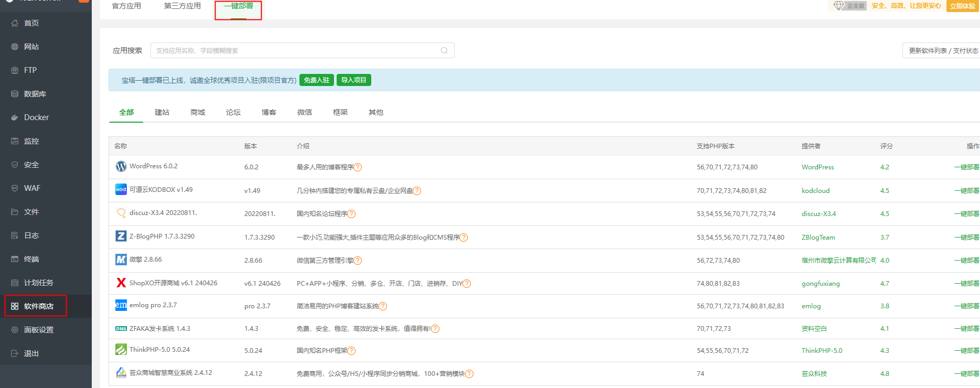Click the KODBOX app icon
The width and height of the screenshot is (980, 388).
(x=121, y=189)
